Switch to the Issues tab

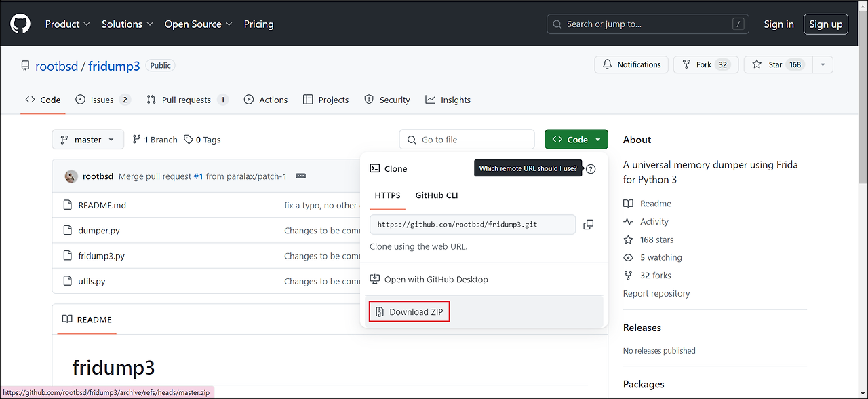103,100
